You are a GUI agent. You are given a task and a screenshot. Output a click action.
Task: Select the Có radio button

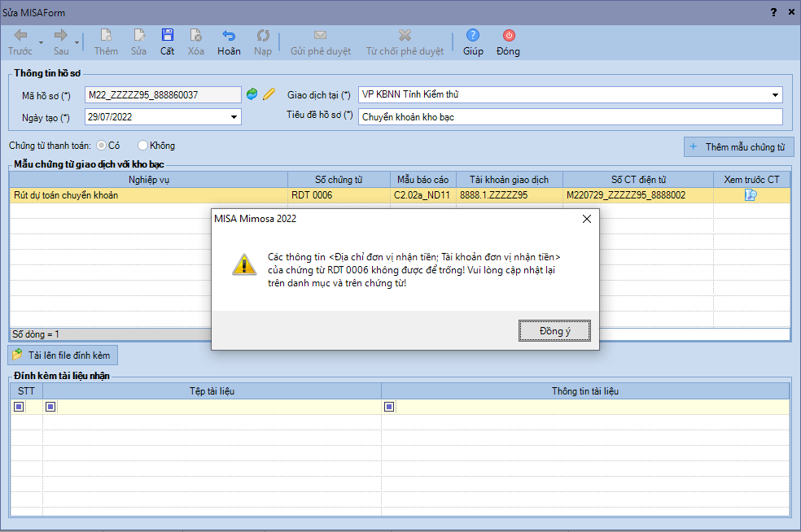102,146
